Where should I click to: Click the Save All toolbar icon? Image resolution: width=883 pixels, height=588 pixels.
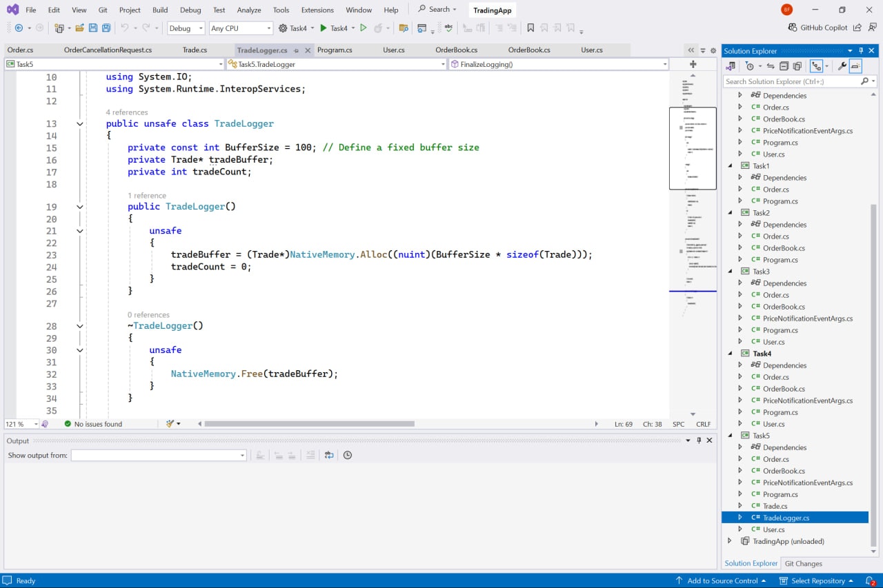click(106, 28)
